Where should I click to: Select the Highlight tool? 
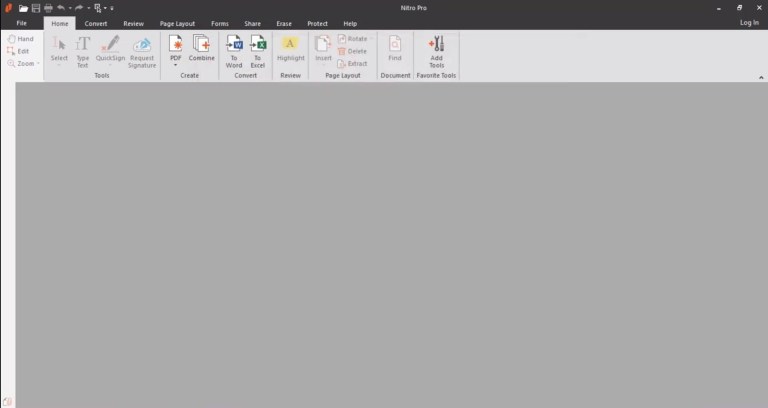(290, 48)
